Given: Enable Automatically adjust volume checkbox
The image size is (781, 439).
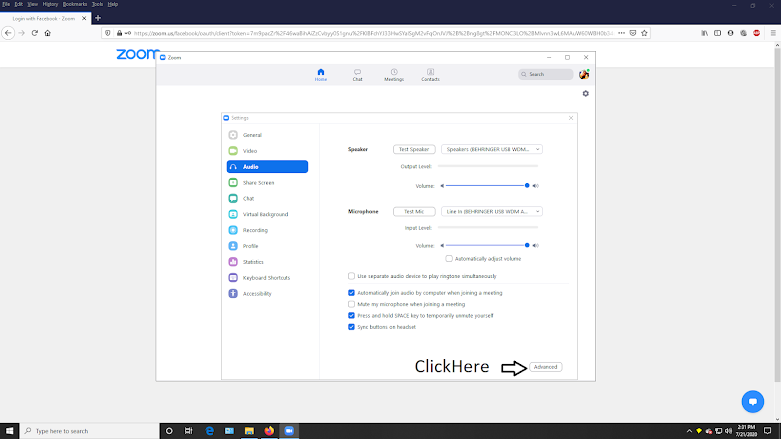Looking at the screenshot, I should [x=449, y=259].
